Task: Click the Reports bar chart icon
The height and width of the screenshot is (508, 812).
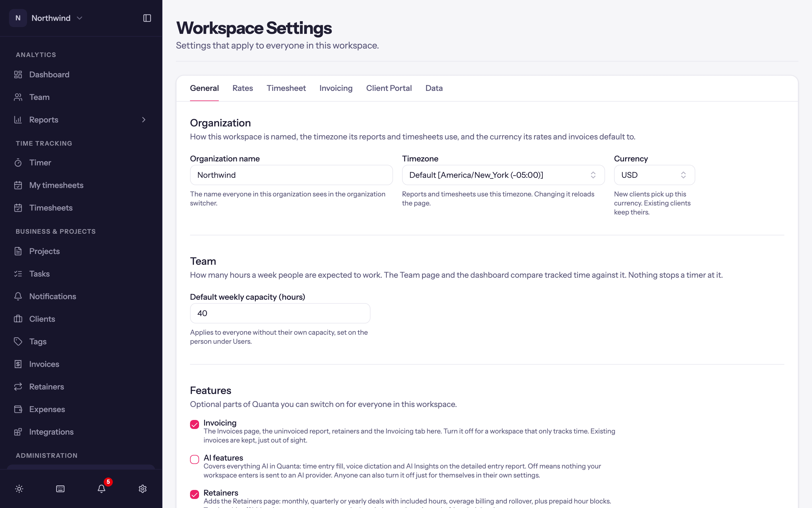Action: (18, 120)
